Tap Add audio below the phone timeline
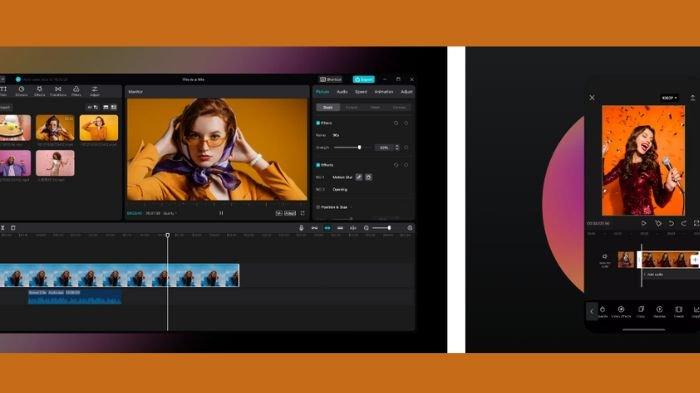 [x=655, y=275]
